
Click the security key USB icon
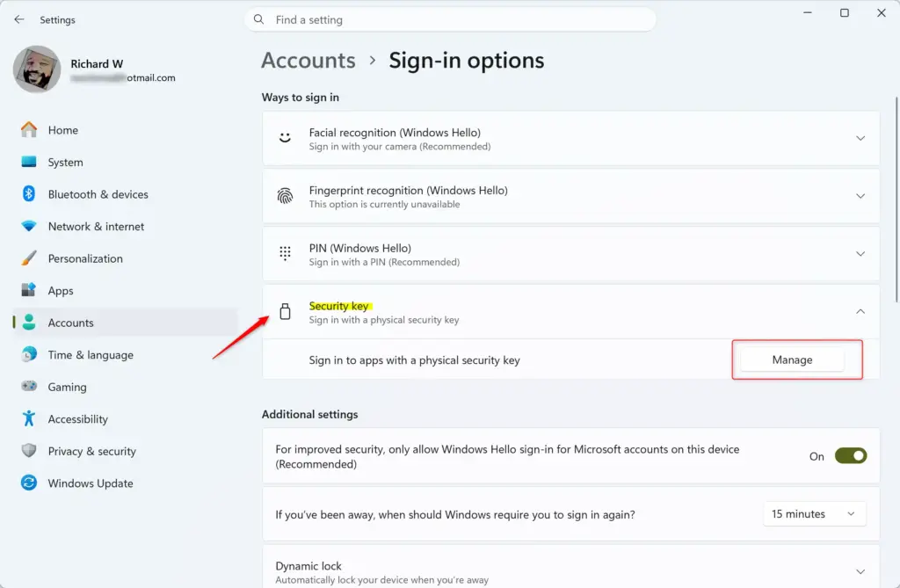coord(285,311)
